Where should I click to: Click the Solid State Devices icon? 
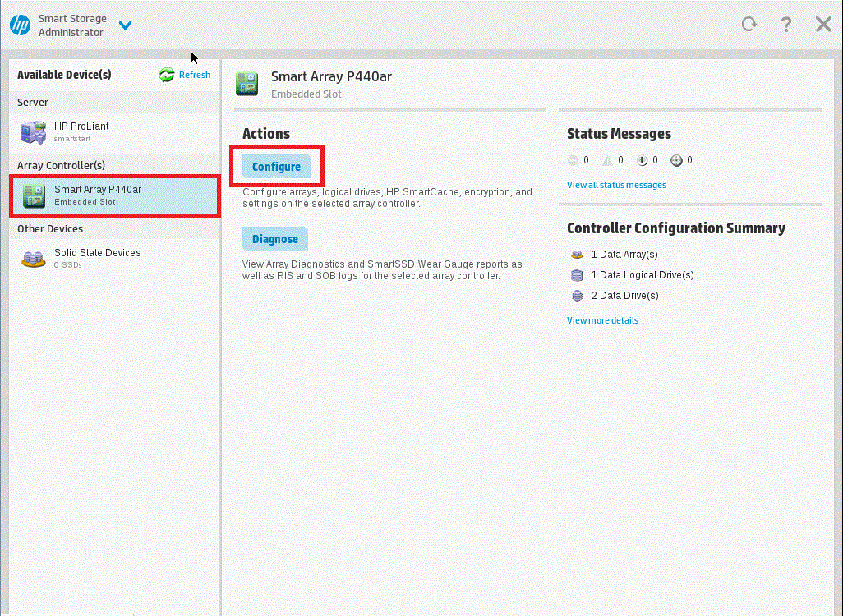pyautogui.click(x=34, y=259)
